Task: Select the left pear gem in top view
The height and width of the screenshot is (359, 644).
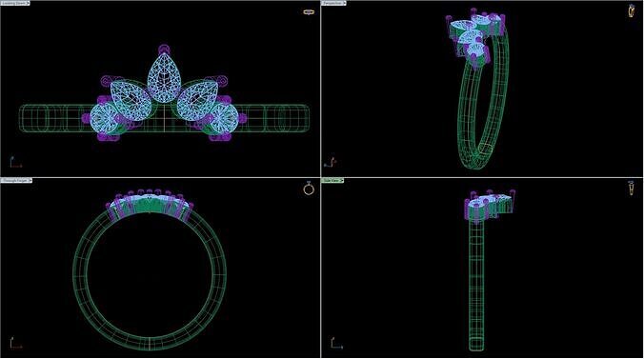Action: [131, 100]
